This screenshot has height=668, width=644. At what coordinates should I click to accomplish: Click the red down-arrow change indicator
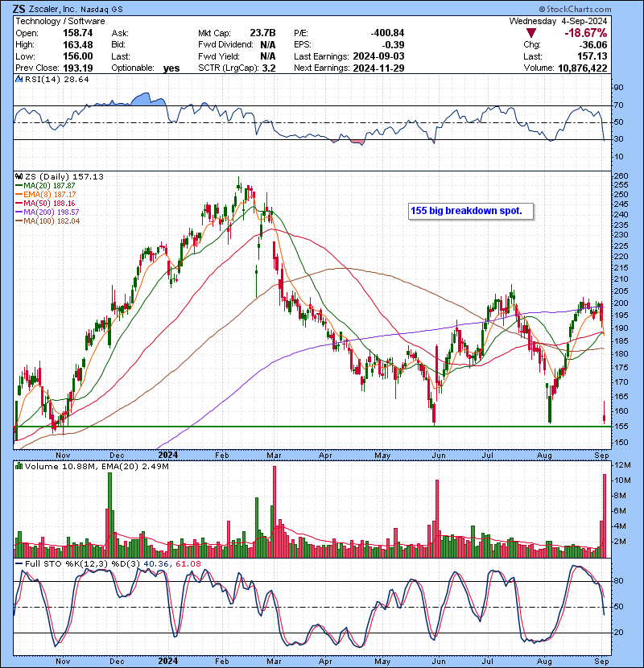click(x=531, y=33)
